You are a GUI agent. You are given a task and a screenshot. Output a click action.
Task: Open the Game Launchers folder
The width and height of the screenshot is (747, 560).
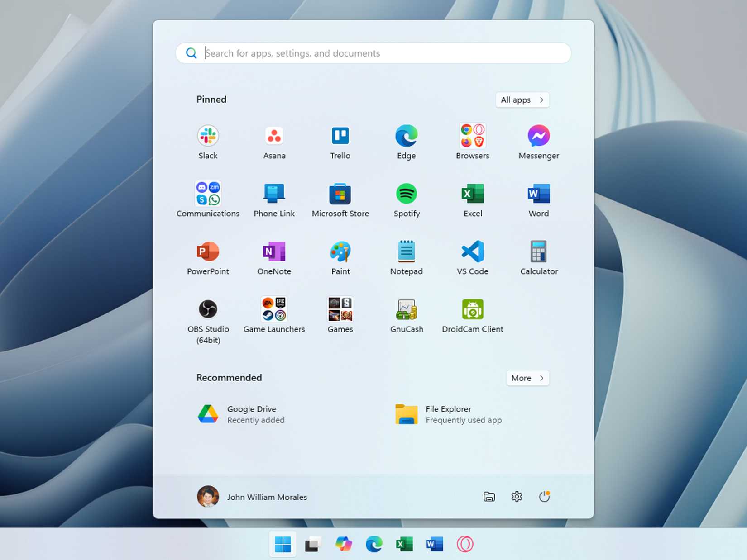click(274, 316)
